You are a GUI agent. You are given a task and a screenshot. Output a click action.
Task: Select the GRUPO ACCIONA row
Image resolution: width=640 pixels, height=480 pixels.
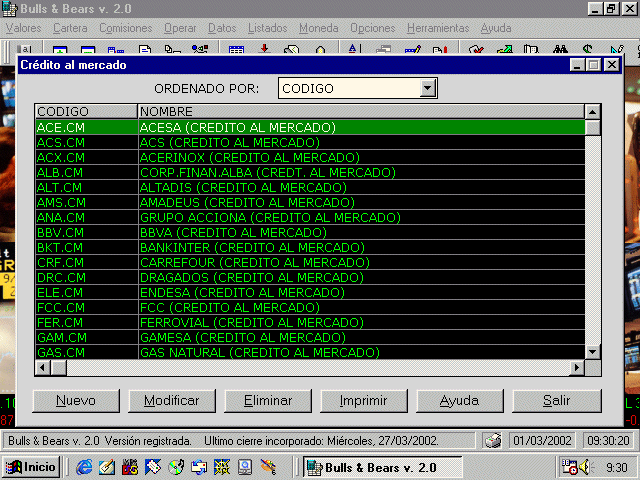[310, 218]
